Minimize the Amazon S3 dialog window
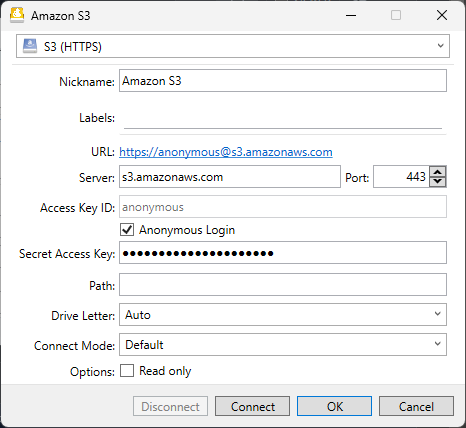 (x=351, y=15)
